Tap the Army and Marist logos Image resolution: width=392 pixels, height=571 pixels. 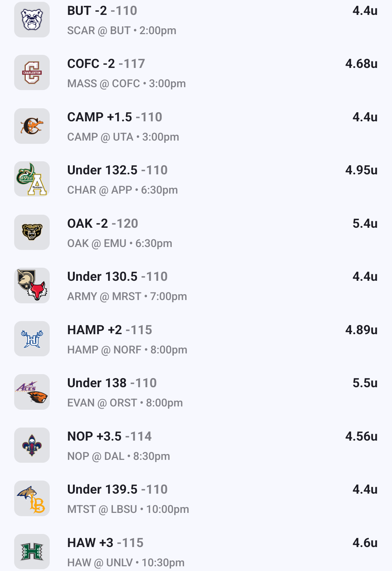(32, 285)
